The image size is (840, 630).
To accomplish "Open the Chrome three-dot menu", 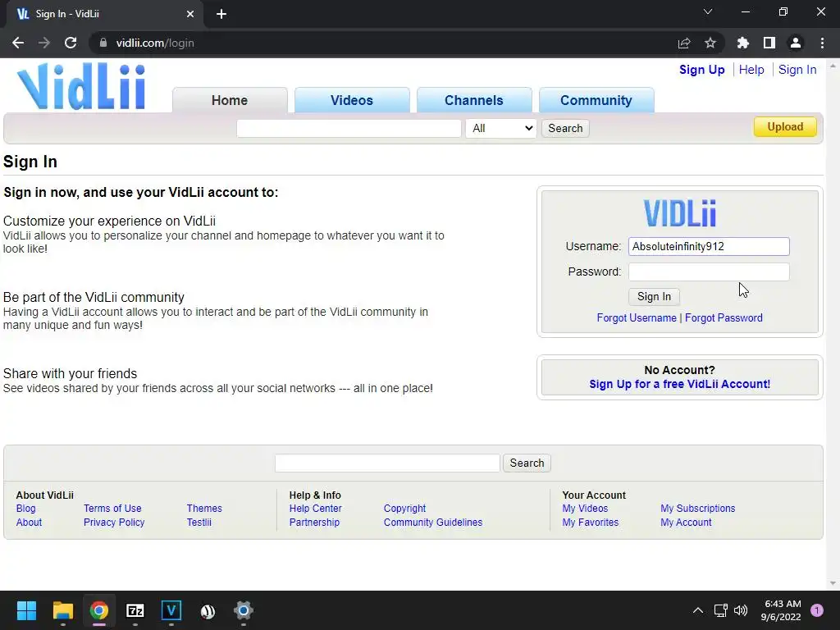I will (822, 43).
